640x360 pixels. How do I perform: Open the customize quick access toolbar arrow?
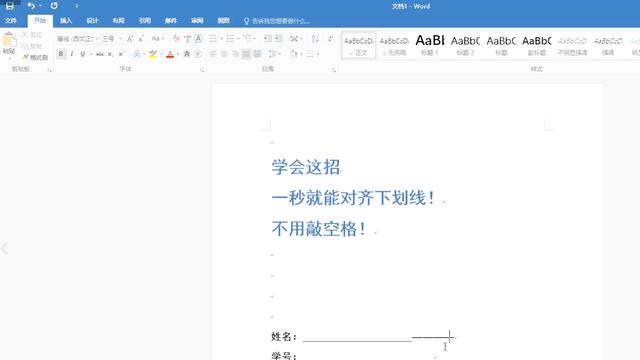[77, 6]
